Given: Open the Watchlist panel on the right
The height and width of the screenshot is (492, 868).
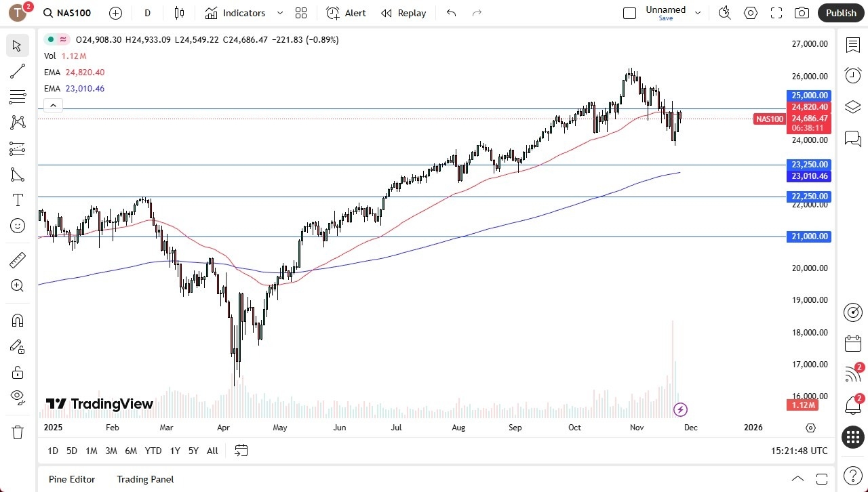Looking at the screenshot, I should click(x=852, y=45).
